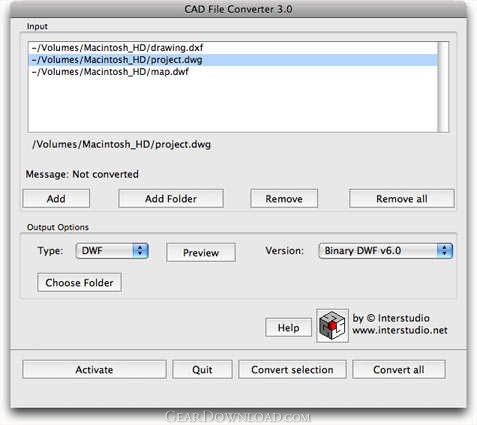
Task: Select project.dwg in the input list
Action: click(x=233, y=60)
